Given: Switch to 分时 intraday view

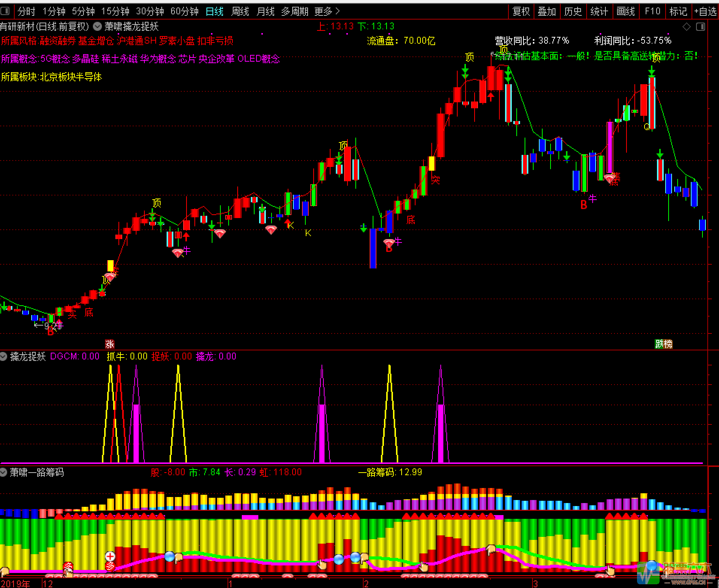Looking at the screenshot, I should (x=26, y=12).
